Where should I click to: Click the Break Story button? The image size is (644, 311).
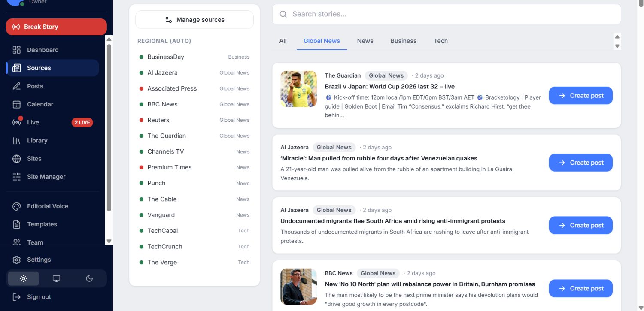click(56, 27)
